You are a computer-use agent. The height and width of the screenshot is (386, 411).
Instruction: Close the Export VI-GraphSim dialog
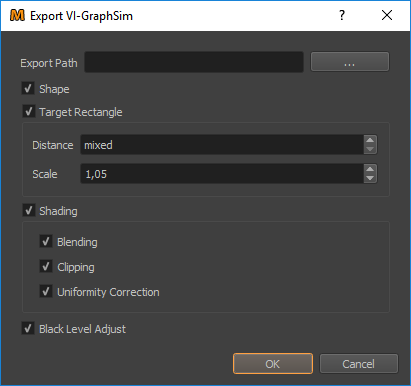(387, 15)
